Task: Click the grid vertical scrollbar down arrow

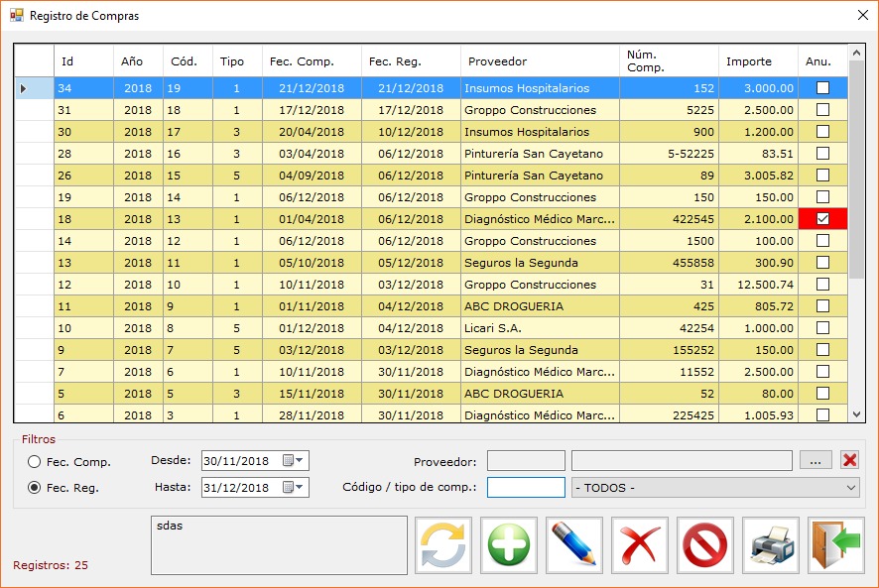Action: (x=856, y=414)
